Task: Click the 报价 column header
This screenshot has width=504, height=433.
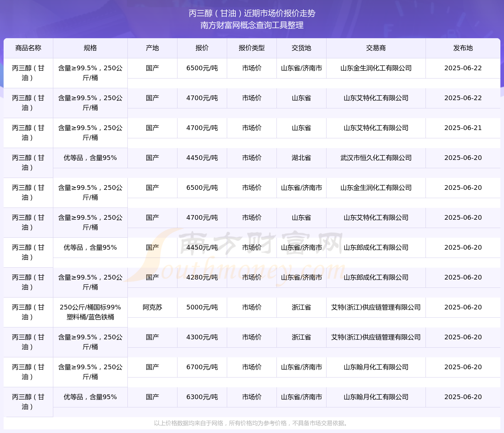Action: [202, 48]
